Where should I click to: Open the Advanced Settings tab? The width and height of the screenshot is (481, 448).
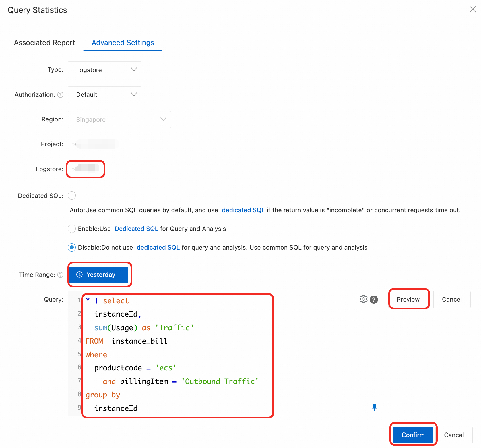[x=123, y=43]
